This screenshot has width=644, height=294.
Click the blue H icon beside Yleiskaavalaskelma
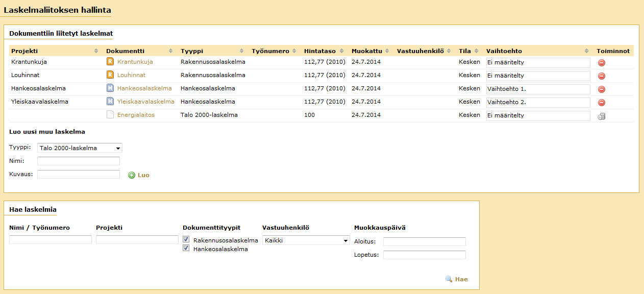(x=110, y=102)
